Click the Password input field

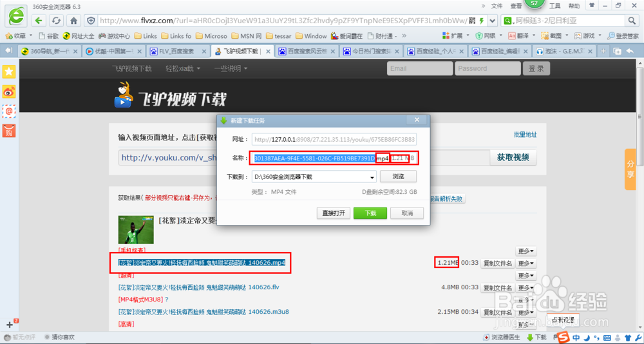(488, 69)
